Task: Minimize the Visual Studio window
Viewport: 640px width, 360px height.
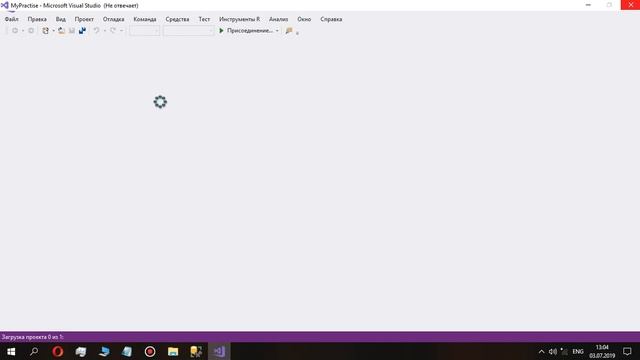Action: (x=588, y=5)
